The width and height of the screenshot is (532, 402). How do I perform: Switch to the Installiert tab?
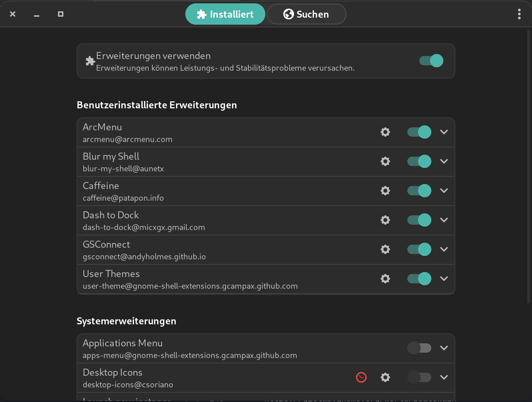(225, 14)
